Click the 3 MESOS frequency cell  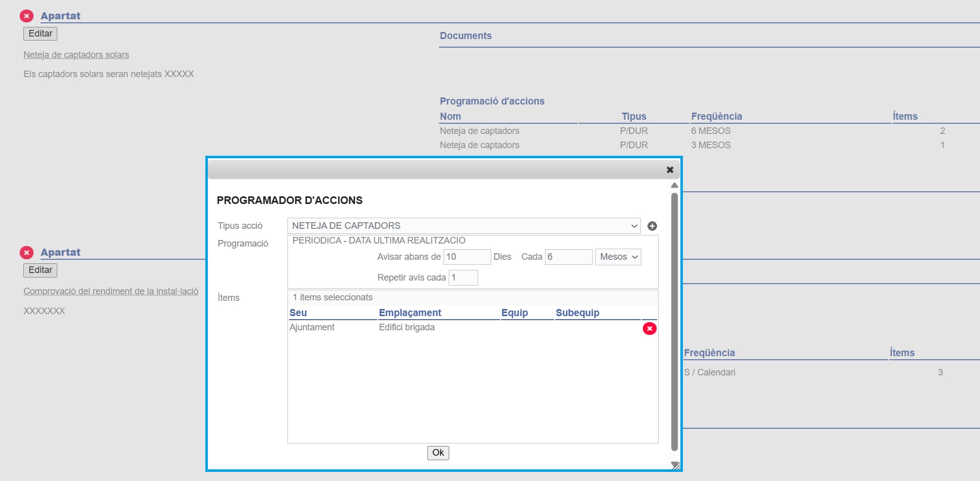coord(711,145)
